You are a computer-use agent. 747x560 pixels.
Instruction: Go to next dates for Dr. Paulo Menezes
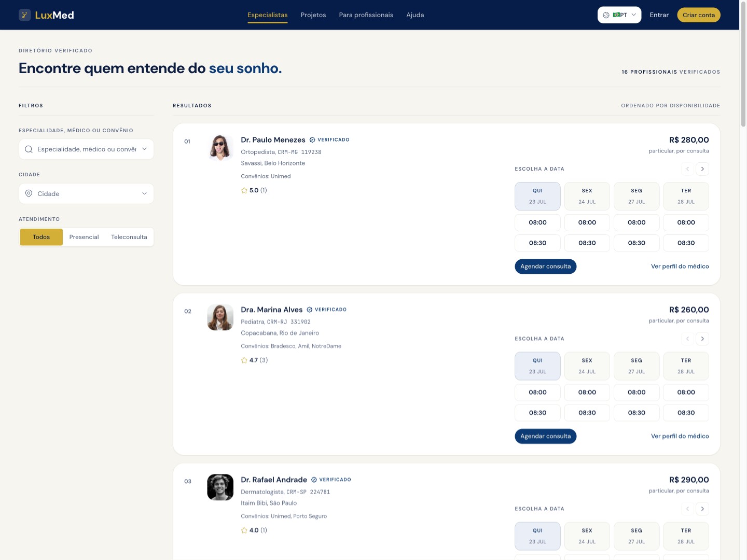point(702,169)
